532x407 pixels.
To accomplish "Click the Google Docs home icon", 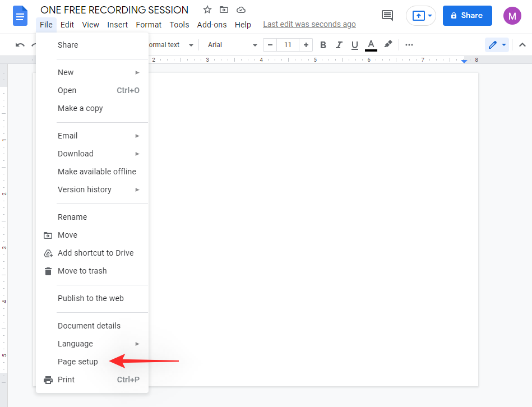I will pos(20,16).
